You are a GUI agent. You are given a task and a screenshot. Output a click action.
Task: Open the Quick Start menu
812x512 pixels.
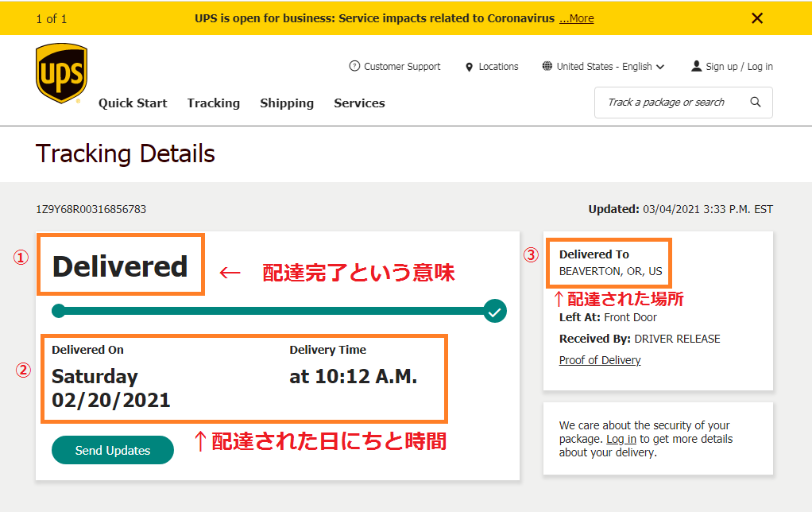point(133,103)
